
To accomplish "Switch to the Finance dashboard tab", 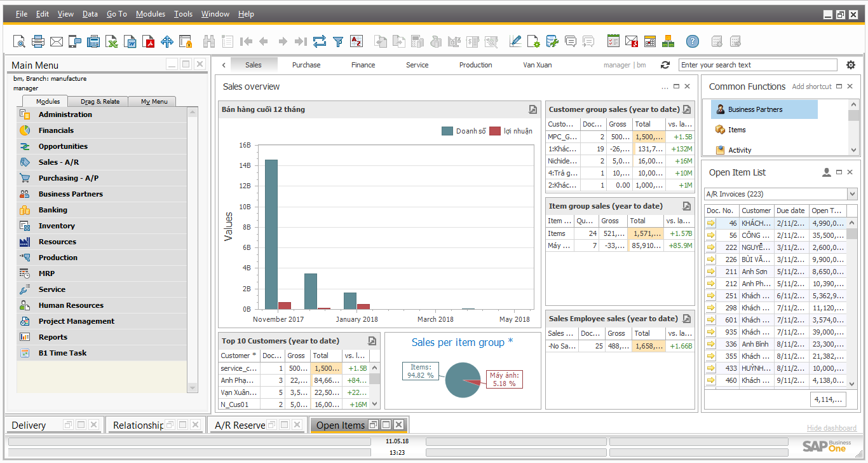I will pyautogui.click(x=363, y=65).
